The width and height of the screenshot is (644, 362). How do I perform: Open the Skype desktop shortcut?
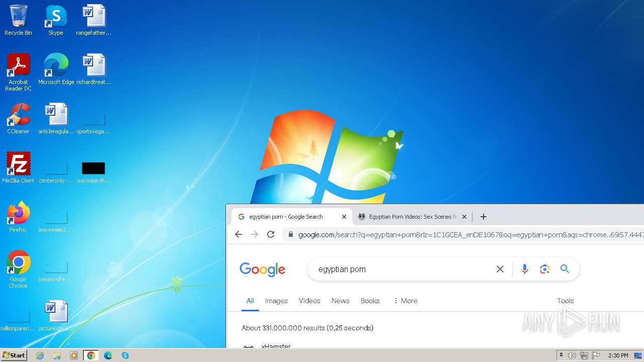click(56, 20)
